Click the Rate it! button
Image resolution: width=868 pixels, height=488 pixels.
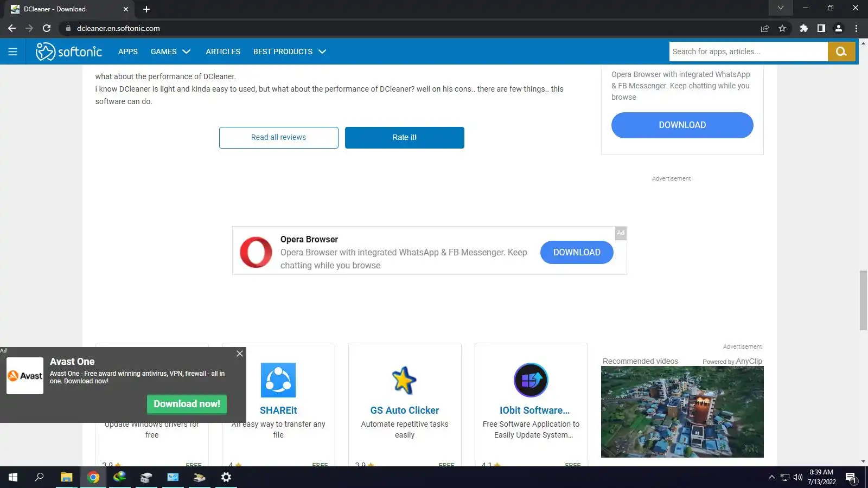click(x=405, y=138)
